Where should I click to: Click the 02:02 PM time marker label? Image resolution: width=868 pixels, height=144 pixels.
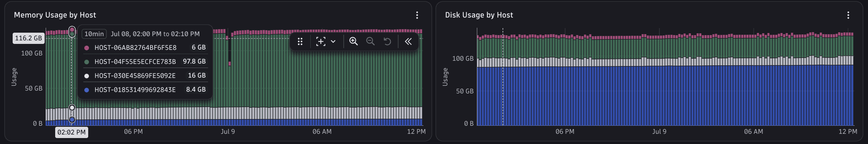[x=72, y=132]
